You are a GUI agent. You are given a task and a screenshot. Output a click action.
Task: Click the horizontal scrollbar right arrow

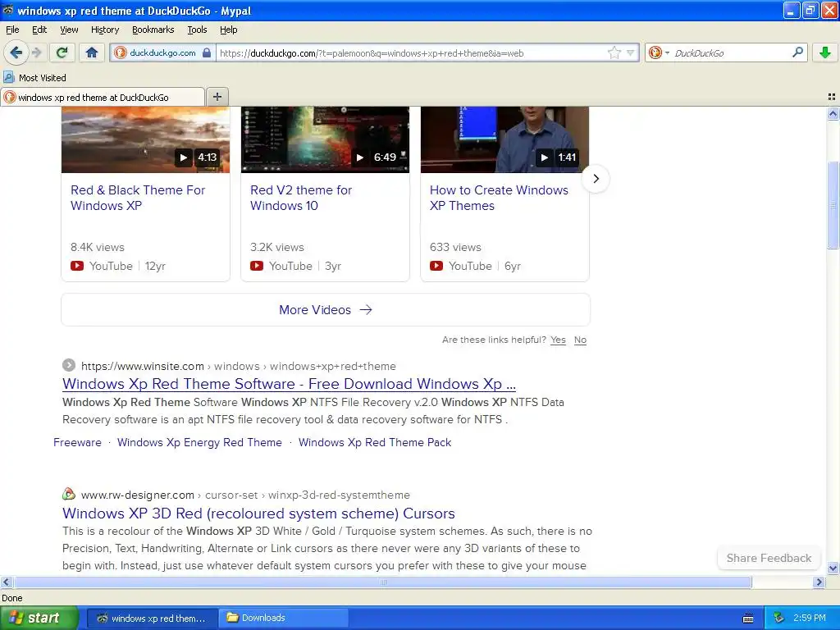(819, 582)
